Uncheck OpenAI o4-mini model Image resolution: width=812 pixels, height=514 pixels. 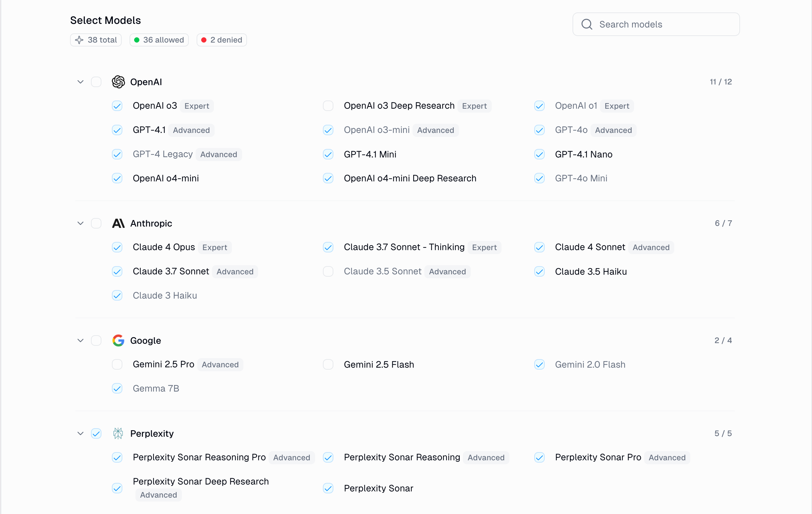pyautogui.click(x=117, y=178)
